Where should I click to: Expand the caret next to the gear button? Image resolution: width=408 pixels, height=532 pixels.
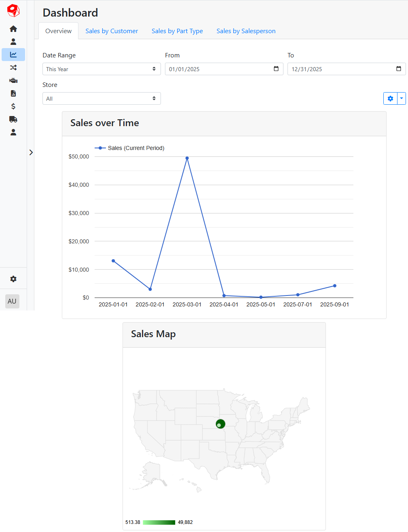(401, 98)
